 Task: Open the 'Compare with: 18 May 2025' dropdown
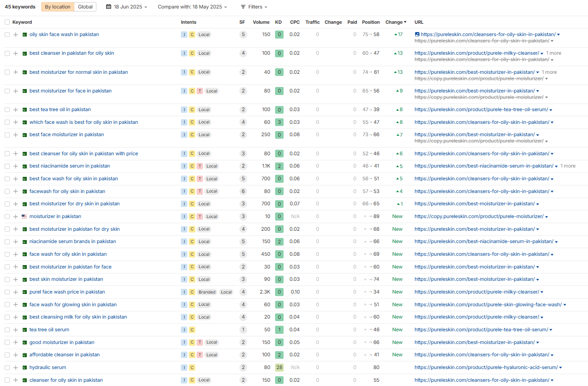pyautogui.click(x=192, y=7)
